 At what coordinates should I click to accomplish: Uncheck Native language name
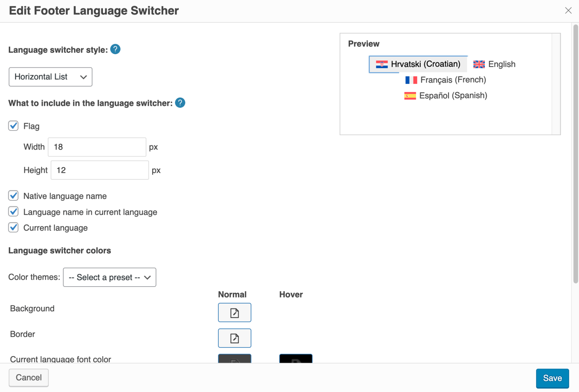[x=13, y=195]
